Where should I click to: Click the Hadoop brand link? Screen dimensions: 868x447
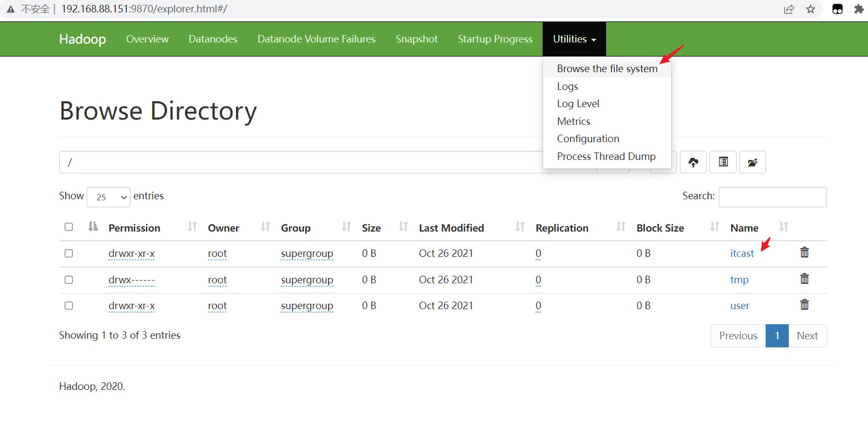82,39
